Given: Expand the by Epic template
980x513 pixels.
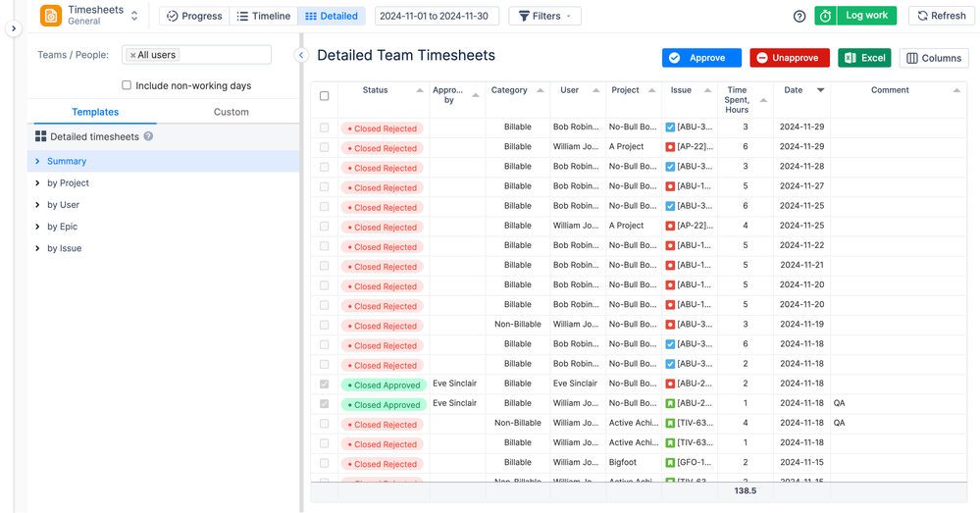Looking at the screenshot, I should point(37,227).
